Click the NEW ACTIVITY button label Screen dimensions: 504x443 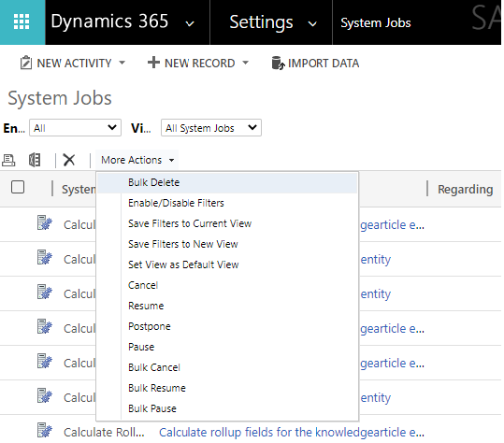(x=74, y=64)
